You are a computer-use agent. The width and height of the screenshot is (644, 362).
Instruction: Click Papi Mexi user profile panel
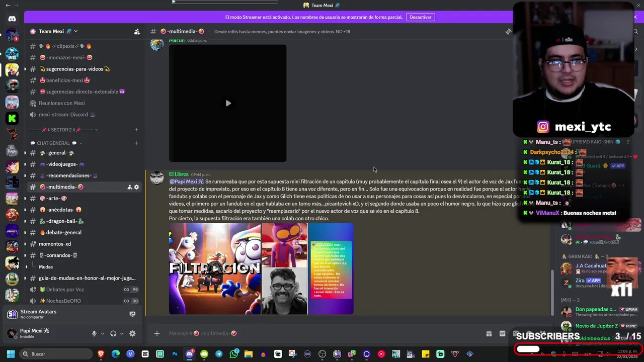46,333
